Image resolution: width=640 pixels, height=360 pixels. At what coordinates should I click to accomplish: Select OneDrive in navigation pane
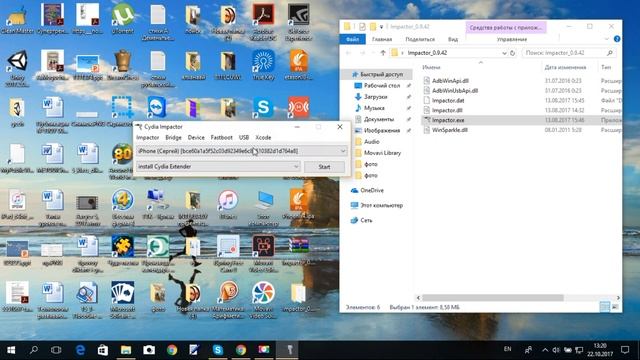[371, 190]
